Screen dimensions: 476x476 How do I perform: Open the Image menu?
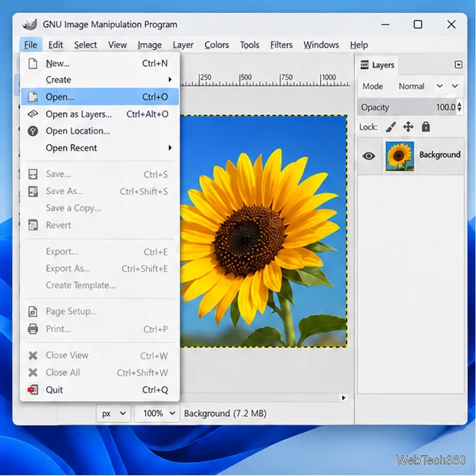pyautogui.click(x=150, y=45)
